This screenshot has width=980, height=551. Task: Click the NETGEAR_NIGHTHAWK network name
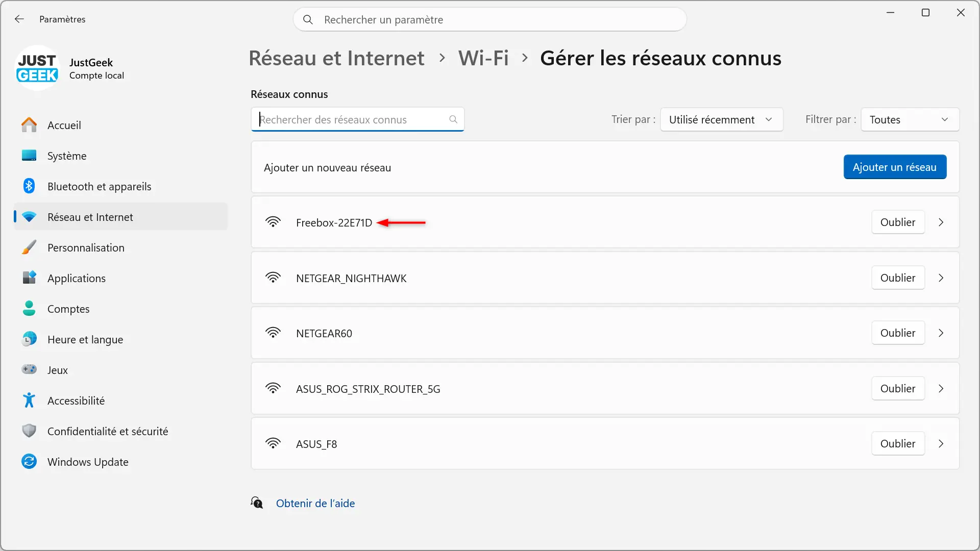[351, 278]
